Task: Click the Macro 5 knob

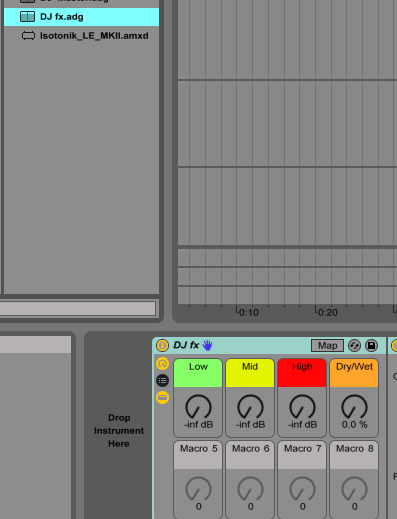Action: pos(198,489)
